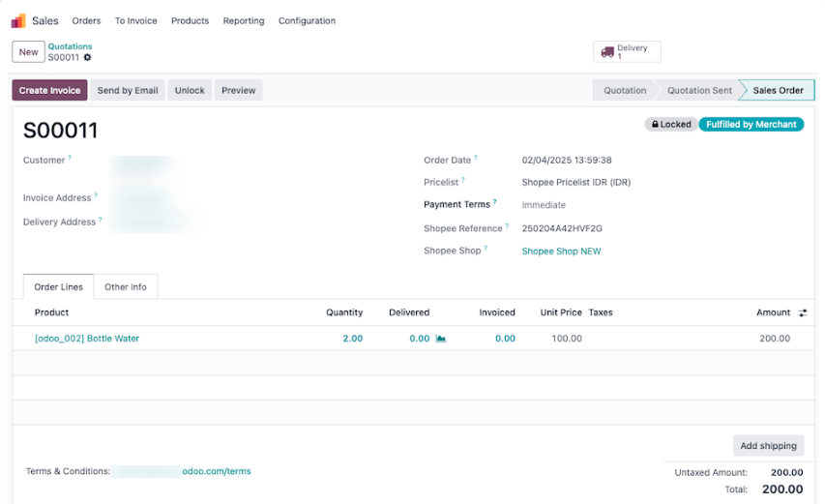Viewport: 825px width, 504px height.
Task: Open the [odoo_002] Bottle Water product
Action: point(87,339)
